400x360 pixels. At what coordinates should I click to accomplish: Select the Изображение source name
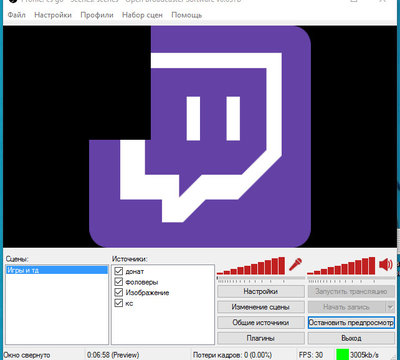click(147, 293)
